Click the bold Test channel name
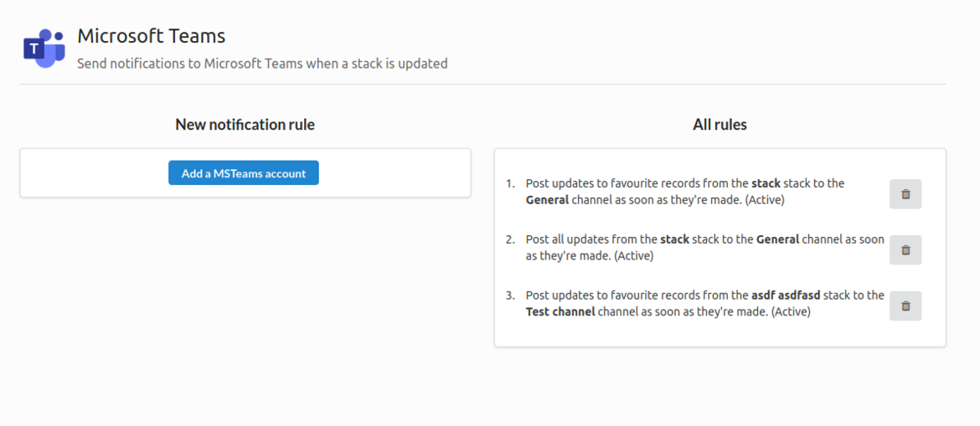Screen dimensions: 980x426 (x=560, y=312)
